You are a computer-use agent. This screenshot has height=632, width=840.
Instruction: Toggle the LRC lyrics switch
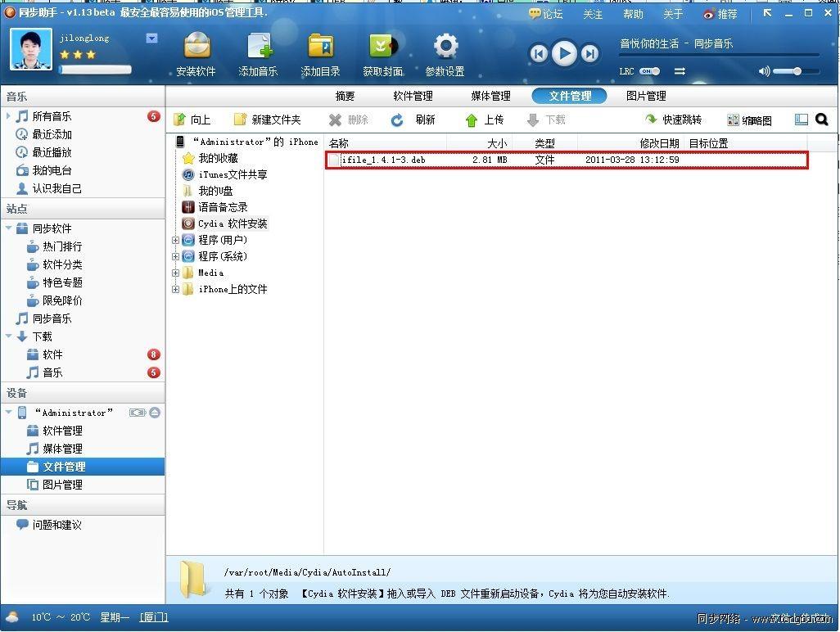pos(649,71)
